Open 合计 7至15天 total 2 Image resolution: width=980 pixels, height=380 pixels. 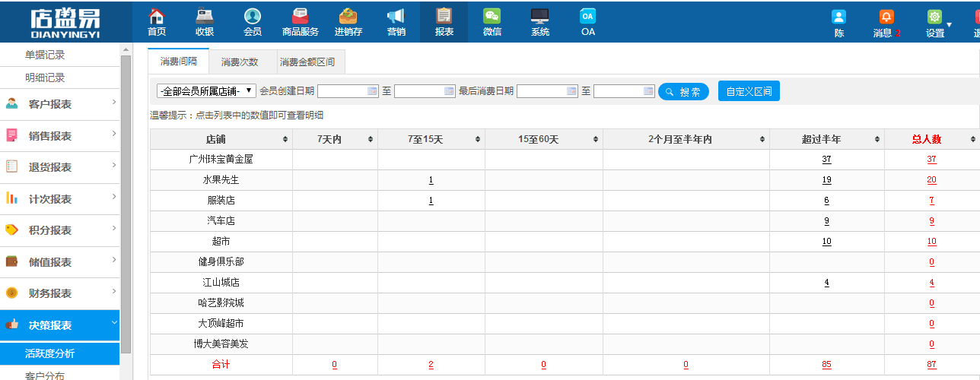[x=431, y=365]
